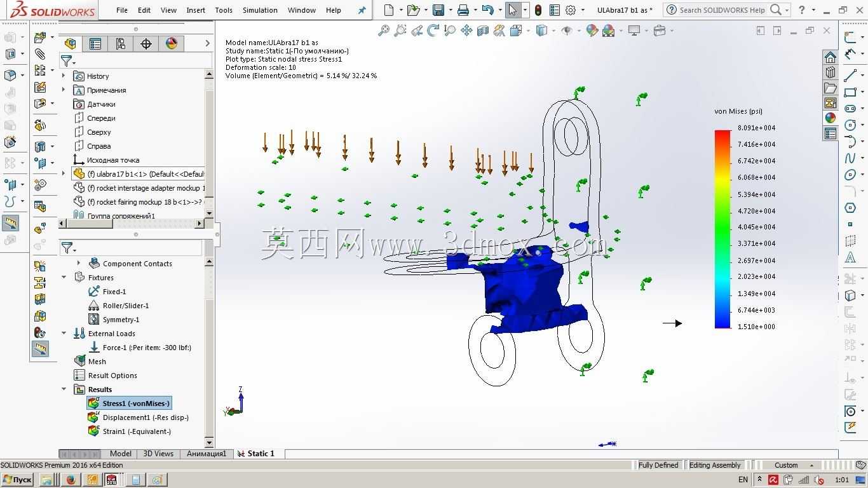Open the DisplayManager color ball tab
This screenshot has width=868, height=488.
[172, 43]
